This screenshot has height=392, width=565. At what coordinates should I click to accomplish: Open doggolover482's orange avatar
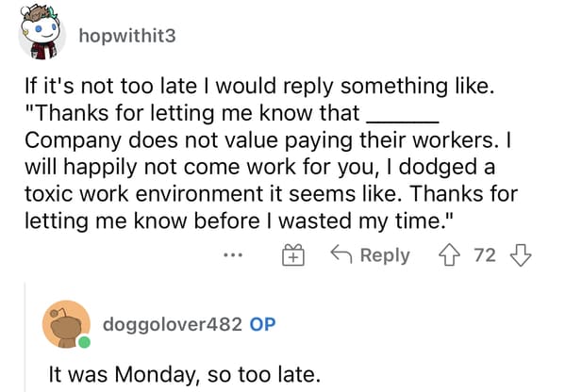click(66, 324)
